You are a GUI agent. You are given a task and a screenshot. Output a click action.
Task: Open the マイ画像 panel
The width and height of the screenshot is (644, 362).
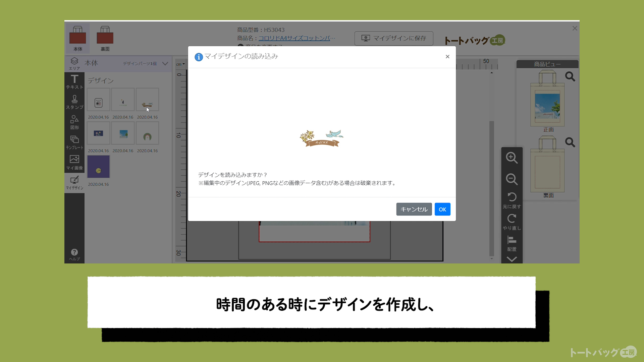(x=74, y=163)
